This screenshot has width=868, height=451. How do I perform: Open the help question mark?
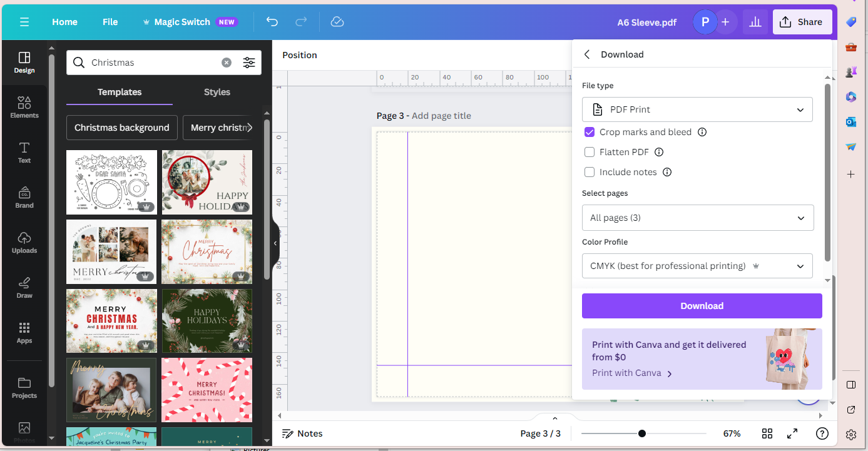point(822,433)
